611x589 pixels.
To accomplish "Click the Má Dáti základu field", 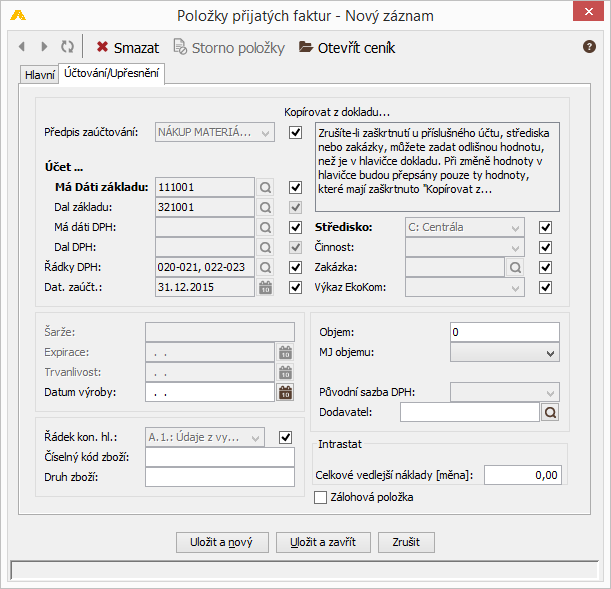I will (205, 187).
